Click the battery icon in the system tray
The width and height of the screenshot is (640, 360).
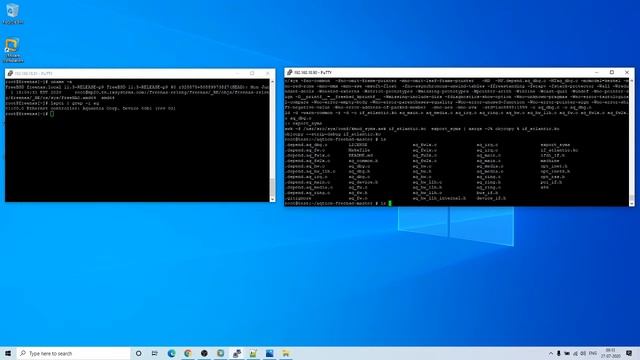tap(567, 353)
